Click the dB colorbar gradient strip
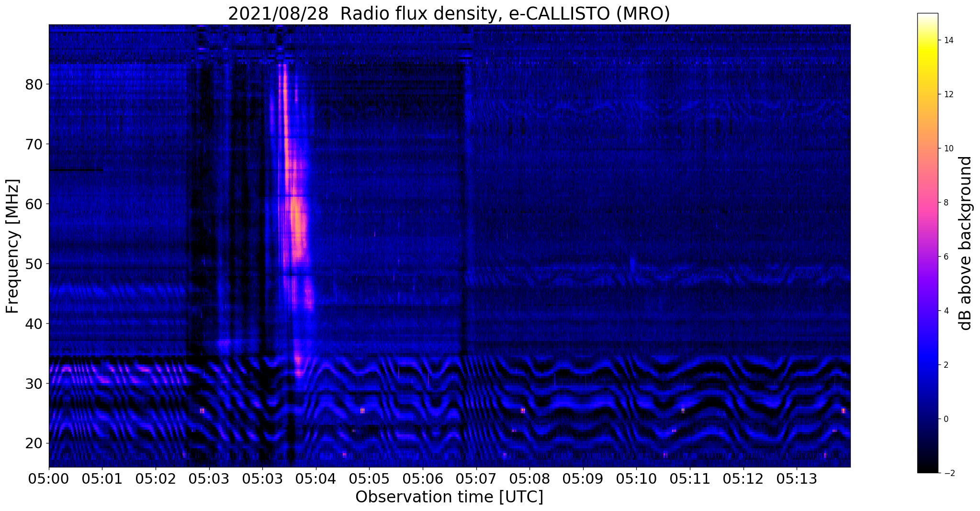 coord(927,243)
